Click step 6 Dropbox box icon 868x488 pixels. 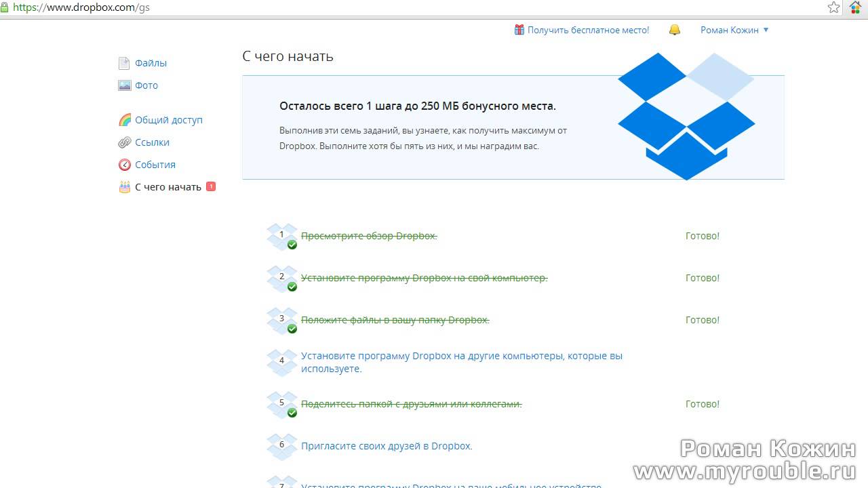tap(282, 446)
